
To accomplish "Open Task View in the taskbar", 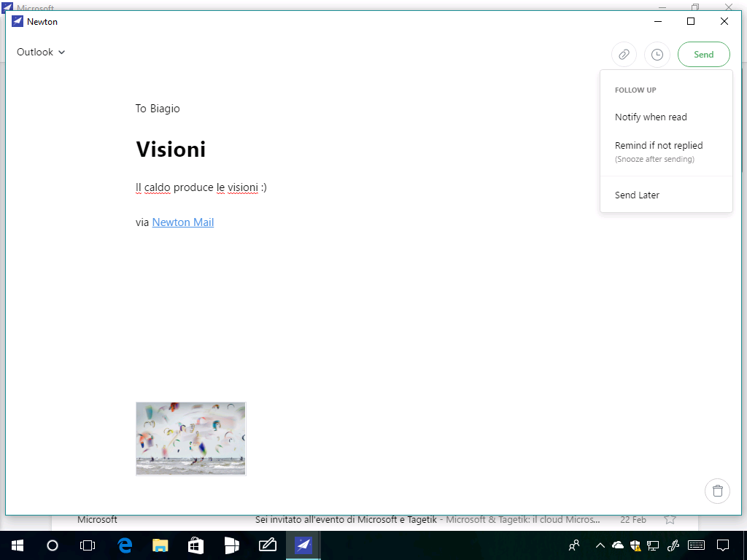I will tap(88, 545).
